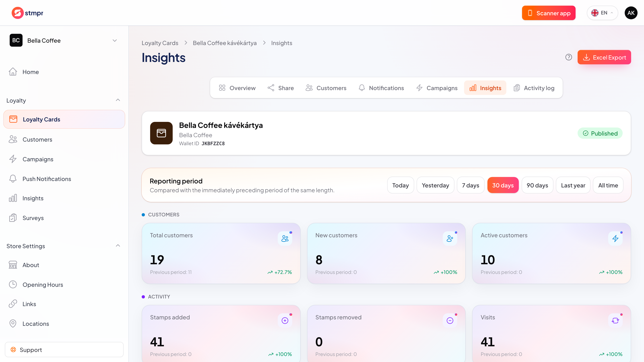Click the Active customers lightning icon
Screen dimensions: 644x362
point(615,239)
